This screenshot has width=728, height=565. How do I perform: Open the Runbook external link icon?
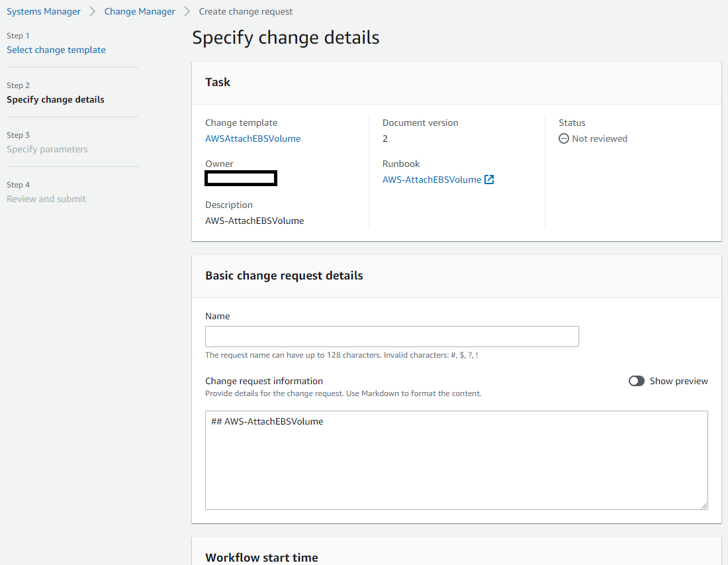tap(489, 180)
